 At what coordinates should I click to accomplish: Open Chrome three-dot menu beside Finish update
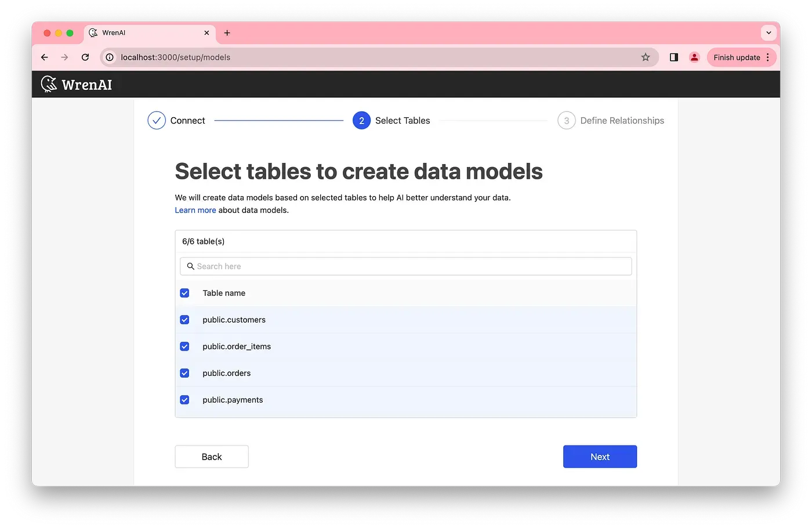coord(768,57)
